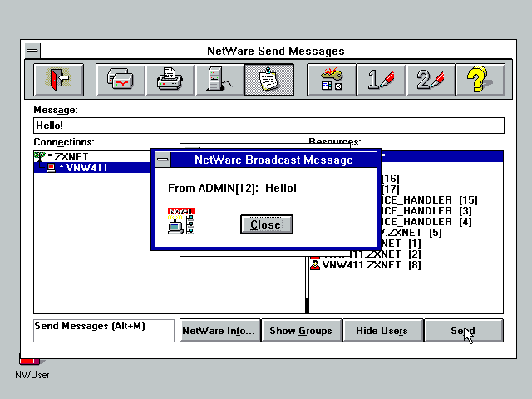Open NetWare Connections server icon
The height and width of the screenshot is (399, 532).
tap(219, 80)
